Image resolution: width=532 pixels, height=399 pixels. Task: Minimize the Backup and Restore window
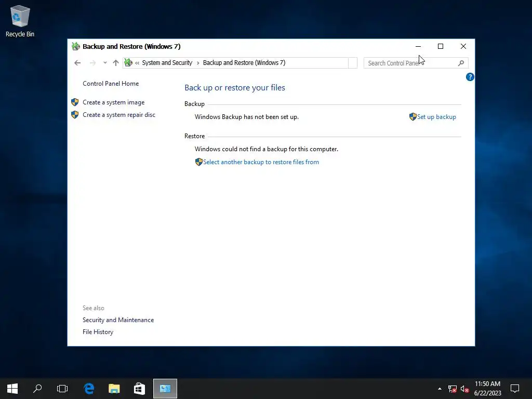pyautogui.click(x=418, y=46)
